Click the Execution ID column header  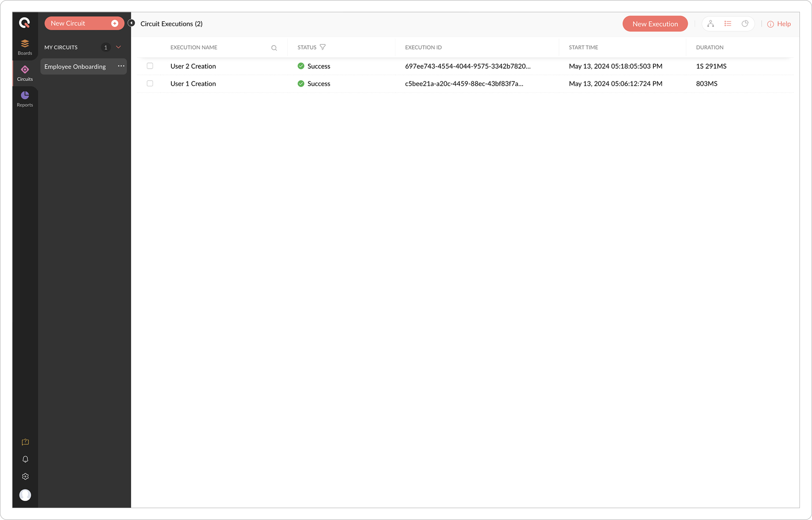(423, 47)
